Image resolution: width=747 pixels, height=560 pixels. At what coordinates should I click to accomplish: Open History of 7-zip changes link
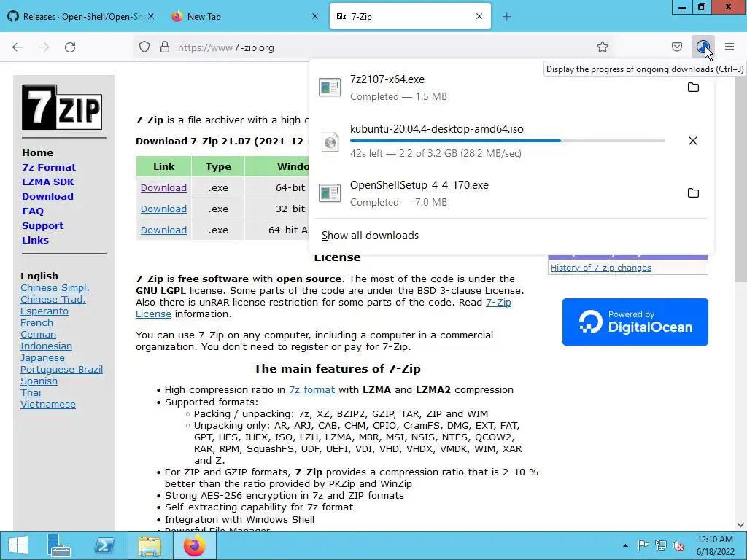tap(601, 268)
